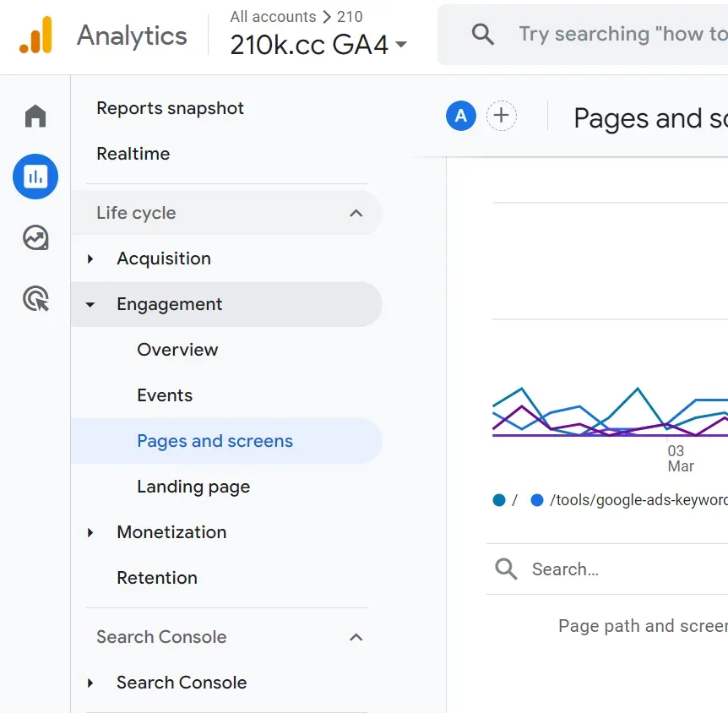The height and width of the screenshot is (713, 728).
Task: Select the Reports bar chart icon
Action: 35,177
